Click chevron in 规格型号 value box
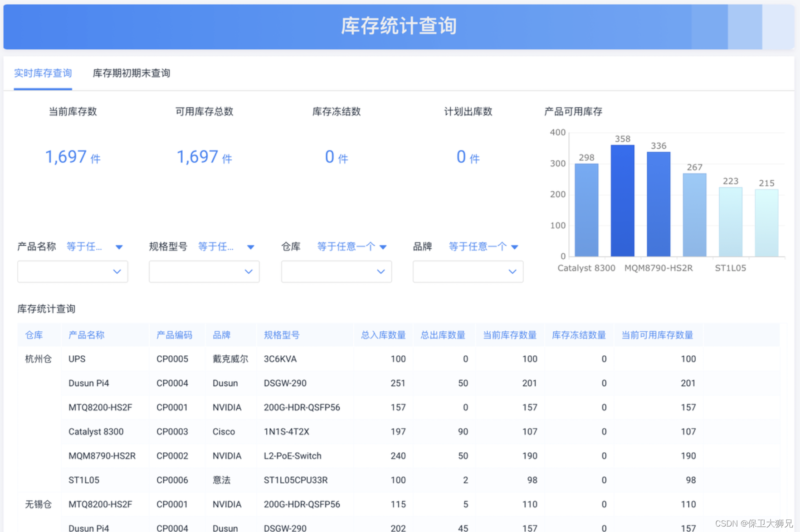Viewport: 800px width, 532px height. tap(249, 271)
